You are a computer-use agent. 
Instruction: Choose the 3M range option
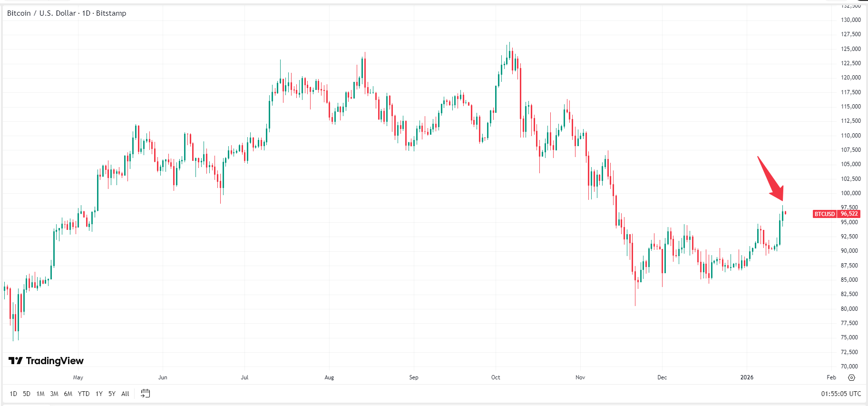54,394
